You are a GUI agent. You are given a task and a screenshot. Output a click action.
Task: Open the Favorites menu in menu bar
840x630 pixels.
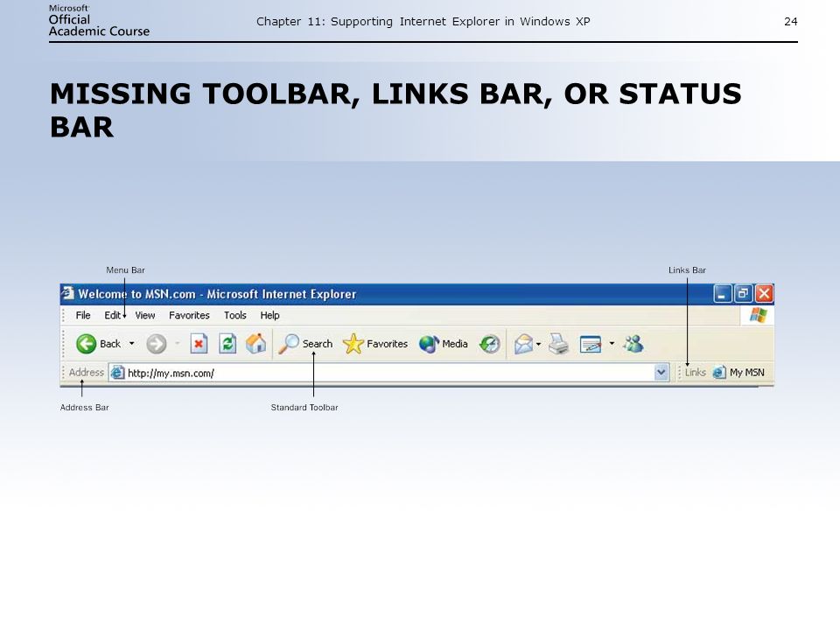[x=189, y=316]
